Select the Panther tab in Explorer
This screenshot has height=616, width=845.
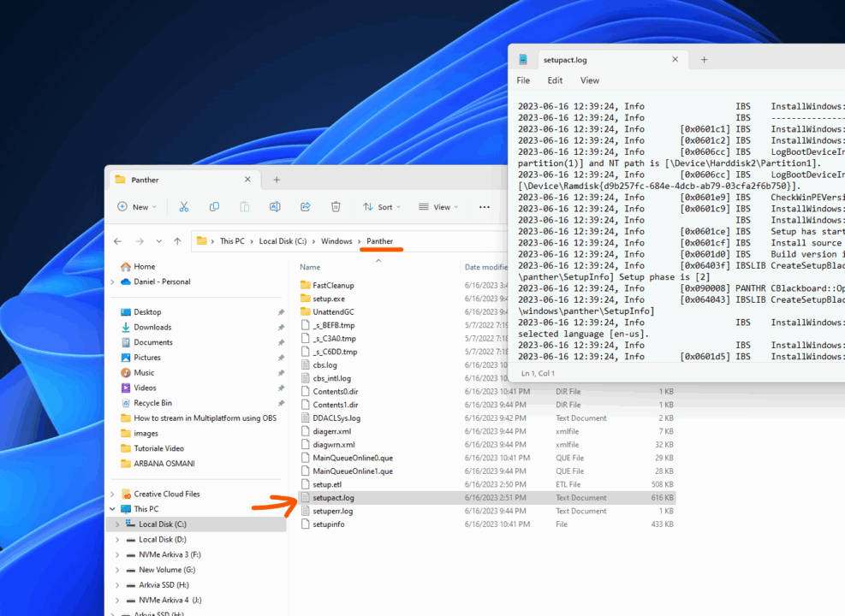click(184, 180)
